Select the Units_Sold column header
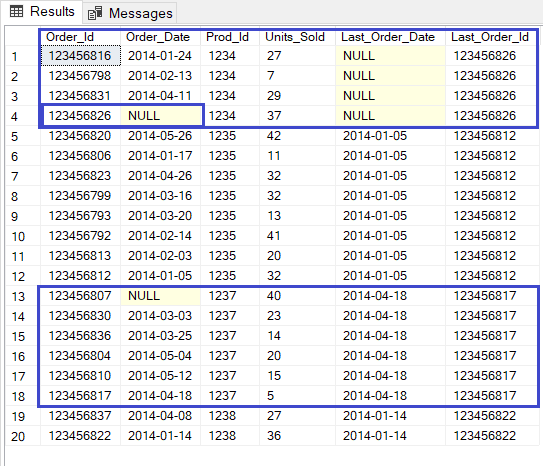 297,37
